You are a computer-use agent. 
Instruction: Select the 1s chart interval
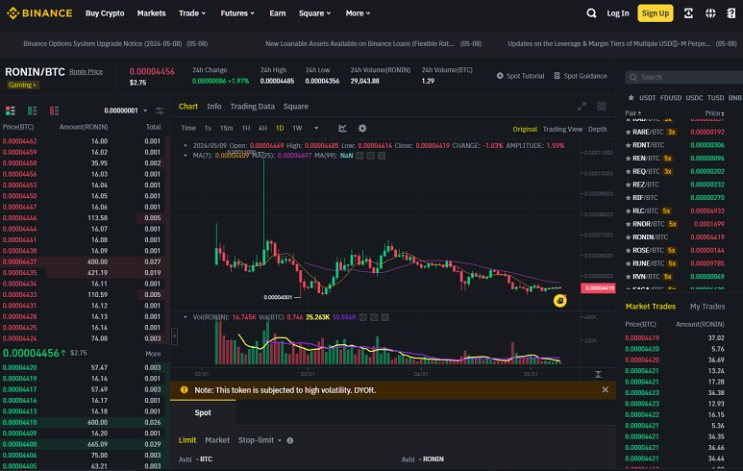pyautogui.click(x=208, y=128)
